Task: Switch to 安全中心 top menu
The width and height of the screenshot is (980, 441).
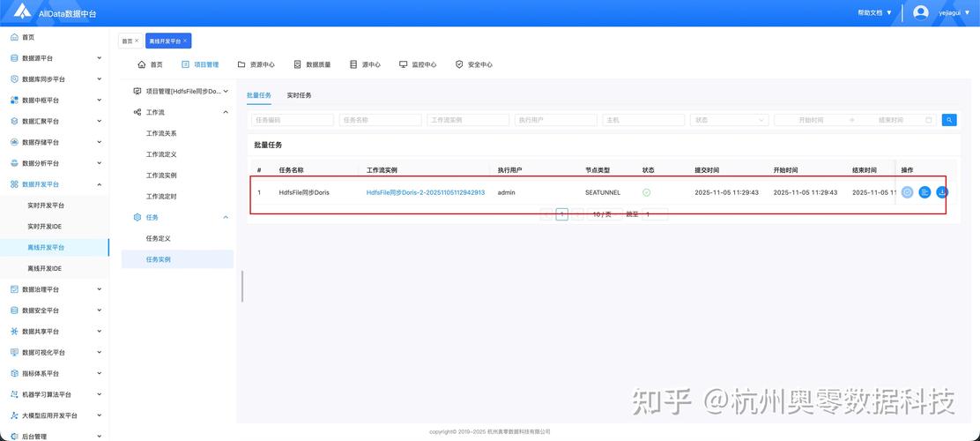Action: coord(474,64)
